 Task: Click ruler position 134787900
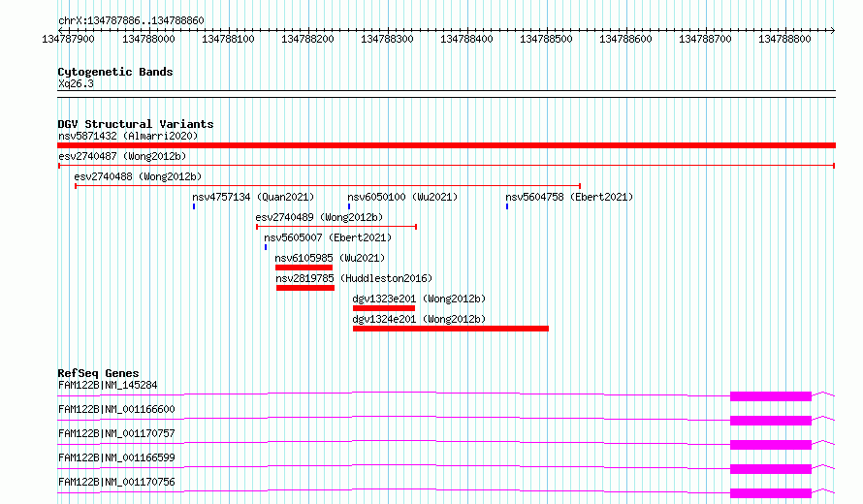tap(68, 39)
